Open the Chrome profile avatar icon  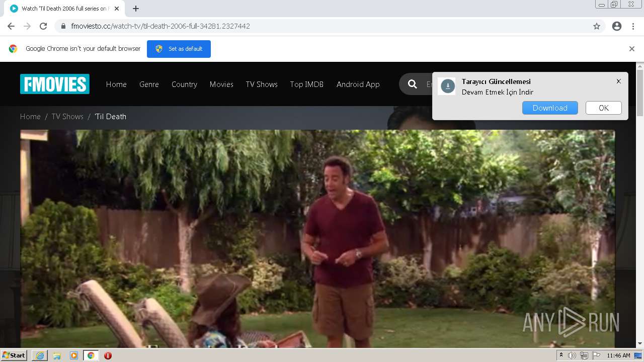(617, 26)
